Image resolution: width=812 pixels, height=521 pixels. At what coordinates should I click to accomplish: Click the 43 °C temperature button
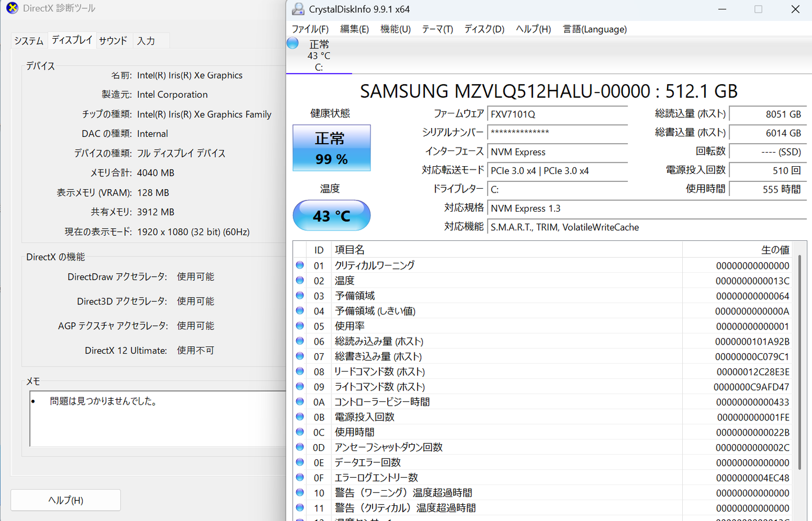click(332, 216)
